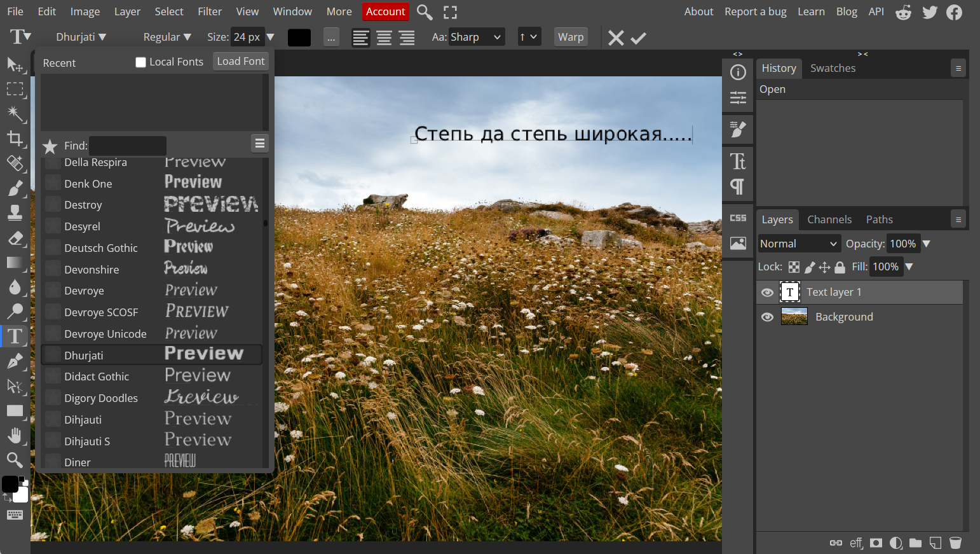Select the Magic Wand tool
This screenshot has width=980, height=554.
click(15, 113)
